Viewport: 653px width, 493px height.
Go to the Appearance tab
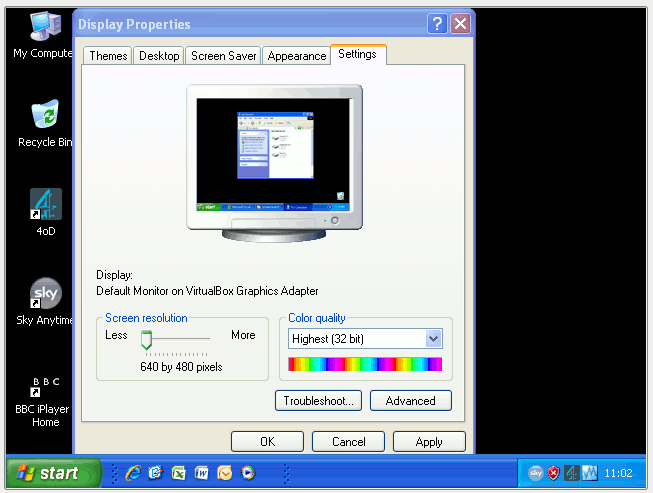pos(296,56)
